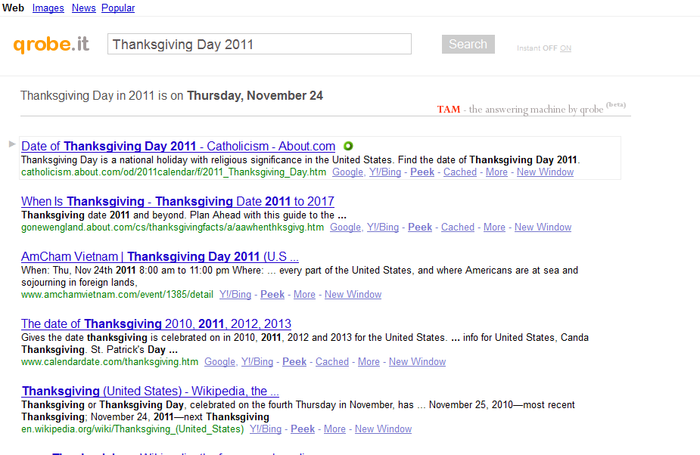The image size is (700, 455).
Task: Click Y!/Bing link under the Wikipedia result
Action: (266, 429)
